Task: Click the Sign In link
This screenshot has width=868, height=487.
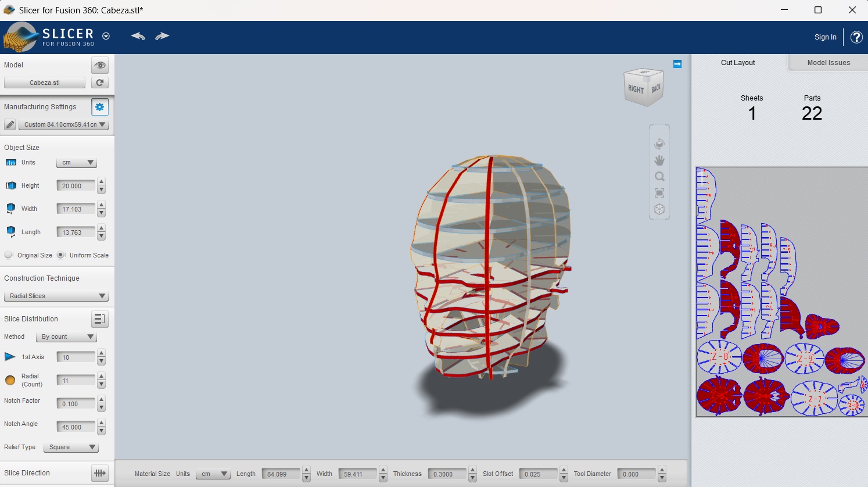Action: click(x=825, y=37)
